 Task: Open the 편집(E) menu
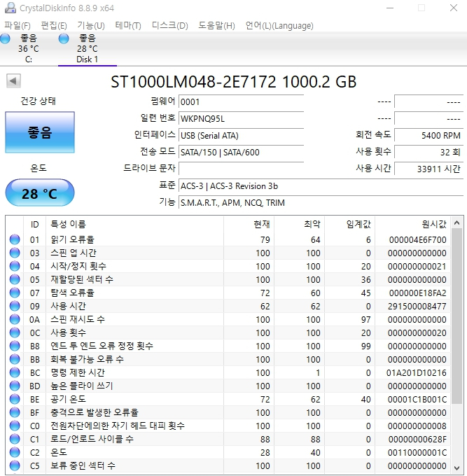[54, 25]
